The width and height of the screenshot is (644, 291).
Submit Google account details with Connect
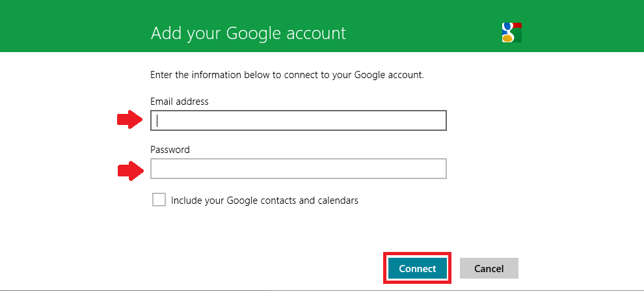coord(417,268)
